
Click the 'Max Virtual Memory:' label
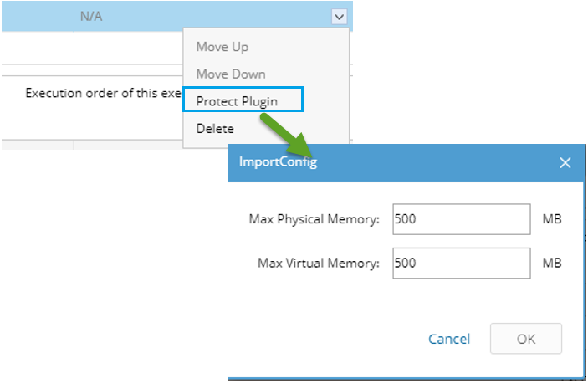tap(319, 263)
